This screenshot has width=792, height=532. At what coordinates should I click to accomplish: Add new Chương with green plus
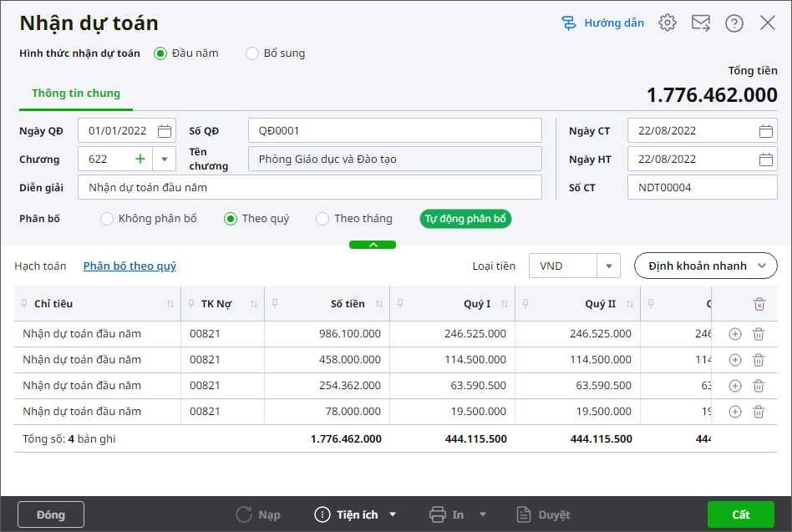[x=140, y=159]
